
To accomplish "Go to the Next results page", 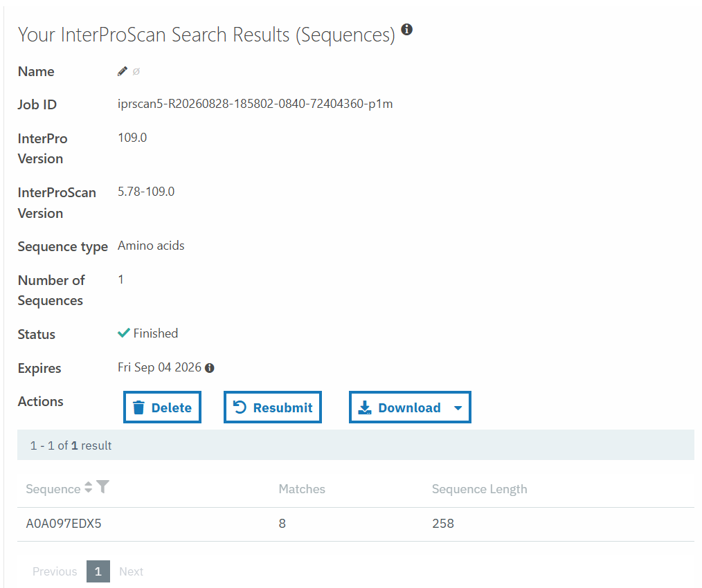I will [x=131, y=571].
